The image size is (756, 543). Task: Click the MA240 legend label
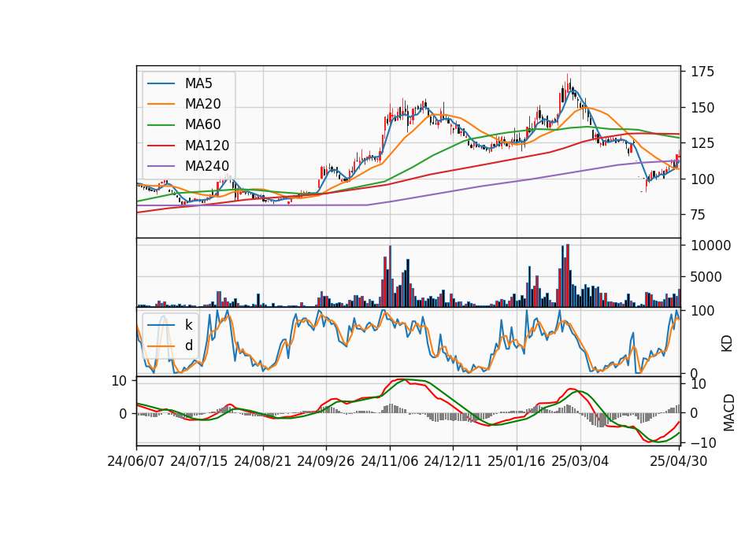pos(207,166)
